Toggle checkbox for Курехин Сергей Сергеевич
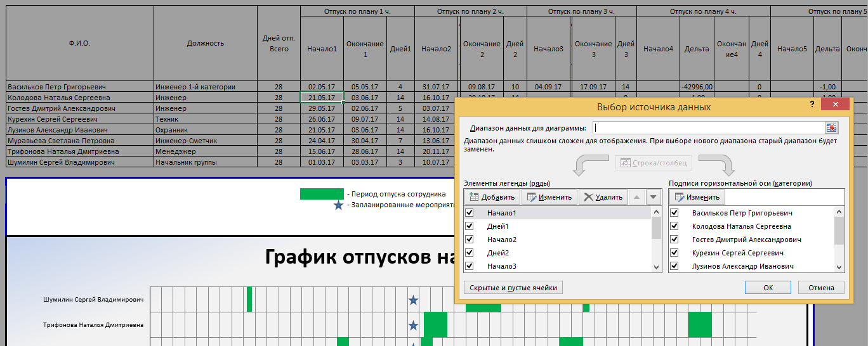 pos(674,253)
